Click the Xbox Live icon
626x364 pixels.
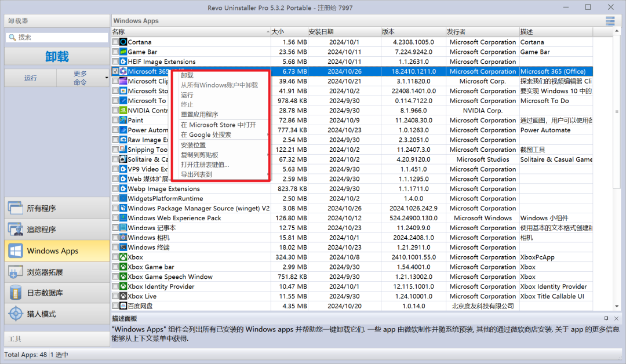[x=123, y=296]
